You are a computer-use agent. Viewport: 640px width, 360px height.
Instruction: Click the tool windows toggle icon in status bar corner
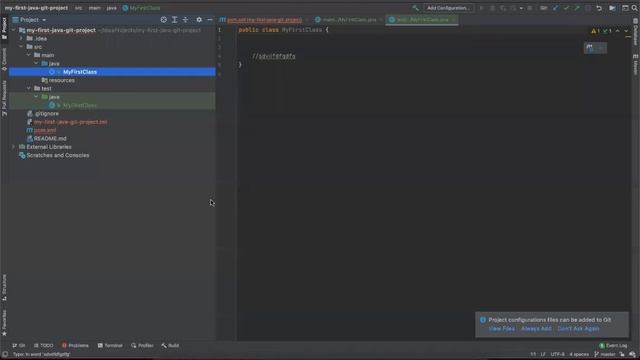[5, 354]
